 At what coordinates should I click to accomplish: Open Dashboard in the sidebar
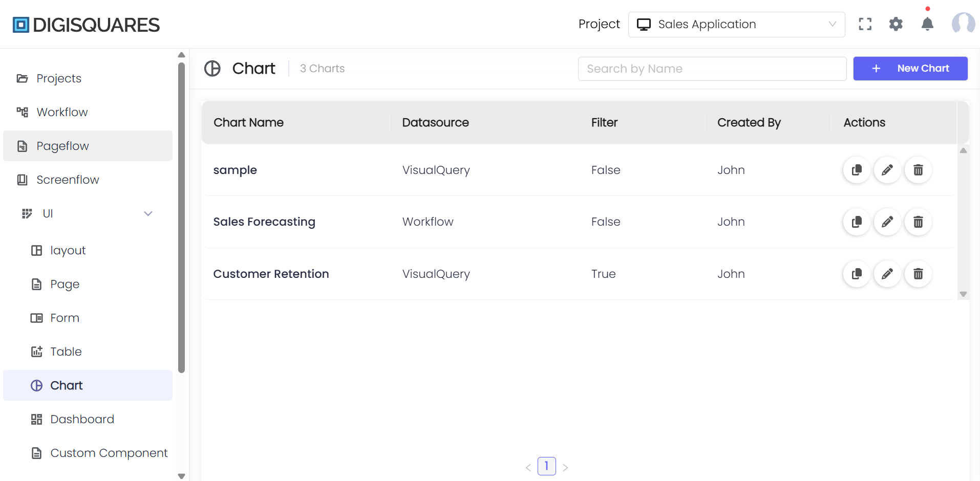[x=88, y=419]
